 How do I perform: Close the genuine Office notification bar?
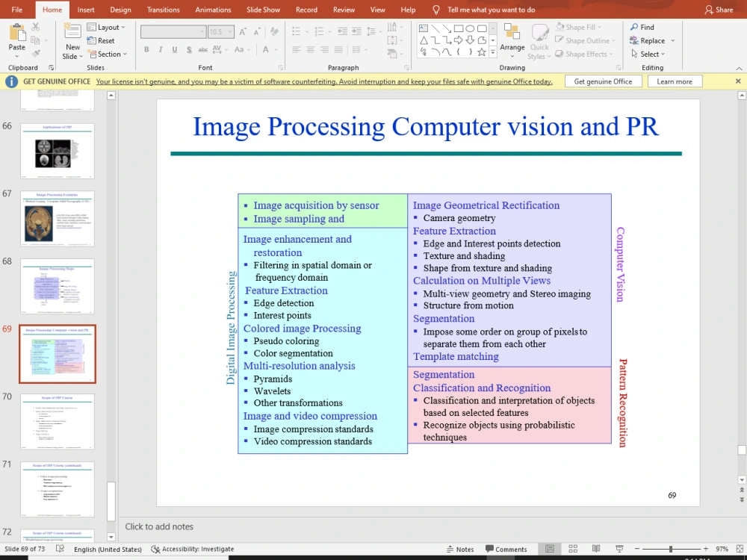pos(738,81)
